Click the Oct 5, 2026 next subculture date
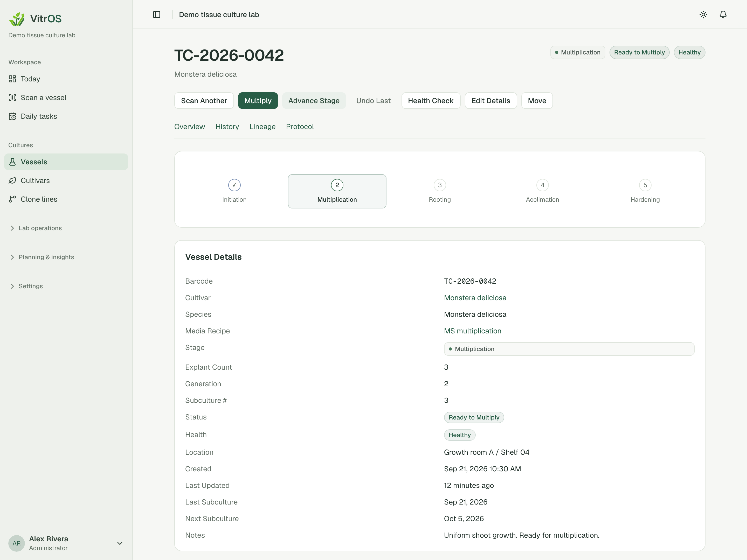 464,519
